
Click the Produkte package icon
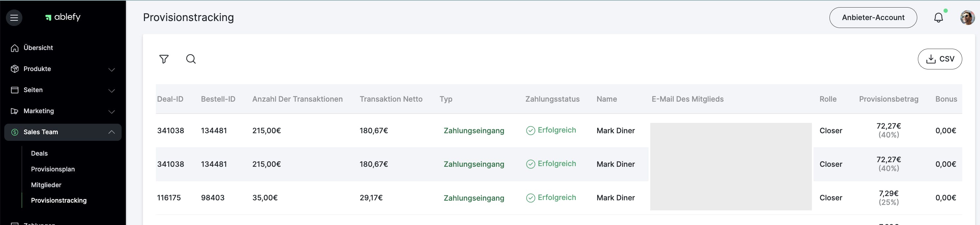[14, 68]
